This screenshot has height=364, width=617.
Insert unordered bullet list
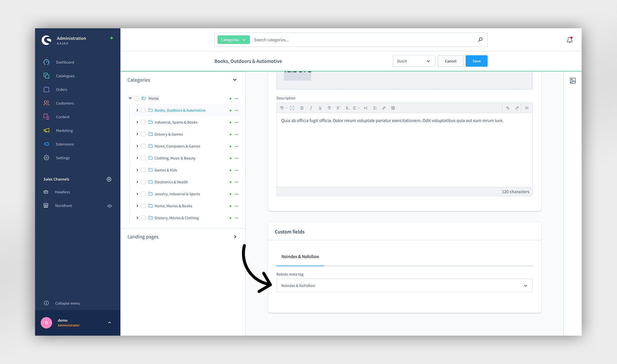(366, 108)
